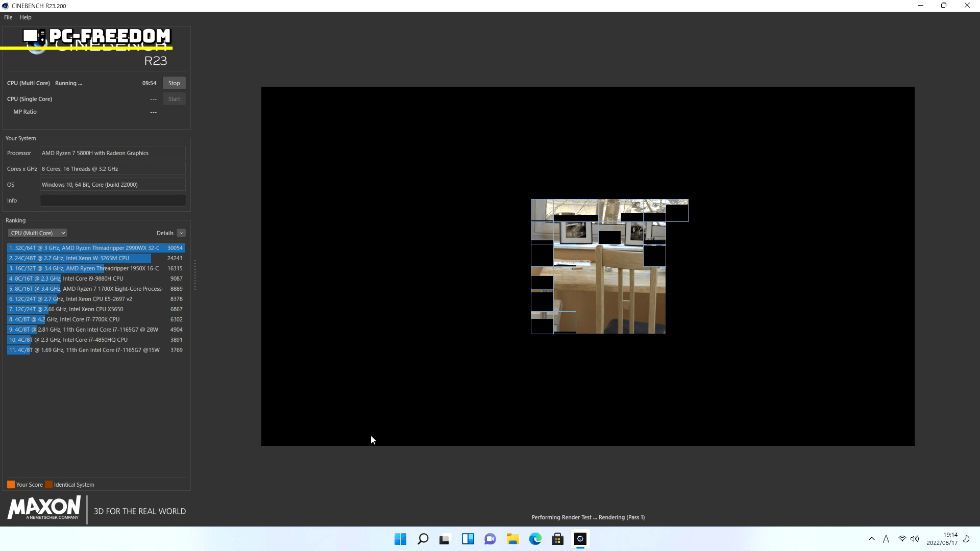Launch Microsoft Edge from the taskbar
The height and width of the screenshot is (551, 980).
[x=535, y=539]
